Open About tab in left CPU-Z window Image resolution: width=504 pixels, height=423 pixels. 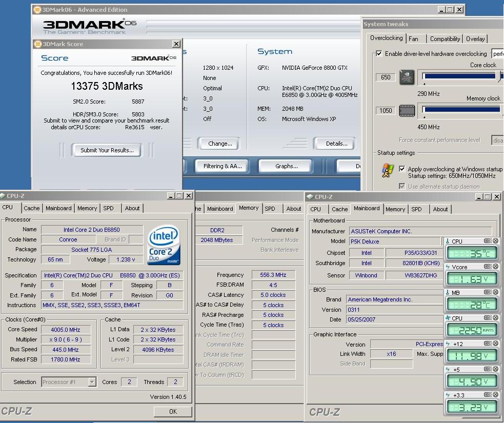[x=132, y=208]
